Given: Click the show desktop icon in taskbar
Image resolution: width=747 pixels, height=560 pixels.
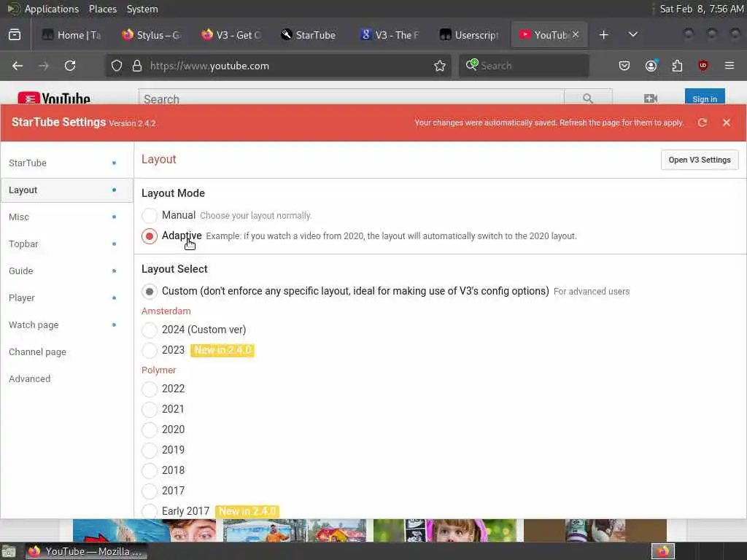Looking at the screenshot, I should [9, 552].
